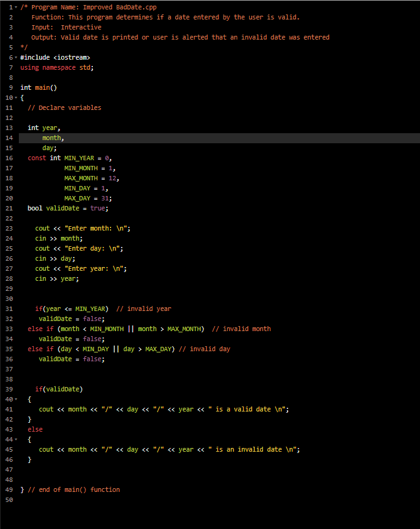Collapse the comment block fold arrow at line 1
The image size is (420, 529).
16,7
